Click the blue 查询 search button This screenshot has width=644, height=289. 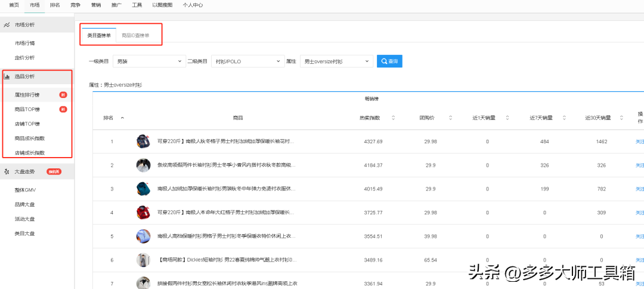(x=389, y=61)
